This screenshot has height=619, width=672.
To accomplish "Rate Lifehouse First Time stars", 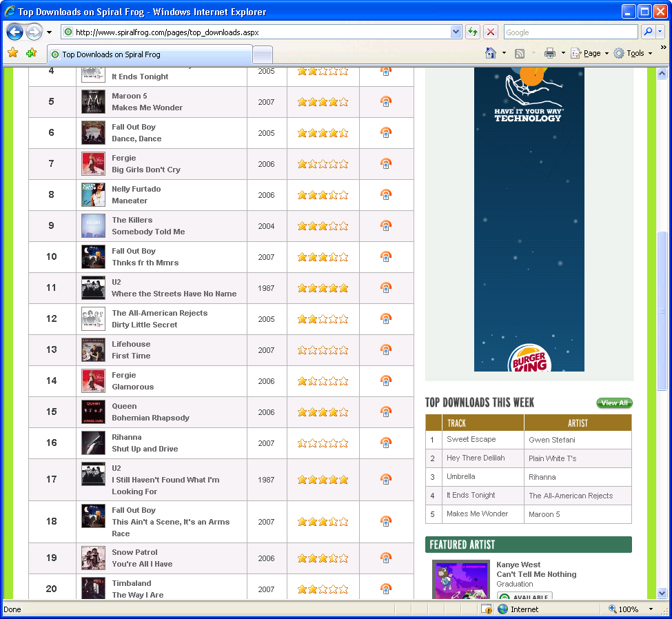I will click(323, 350).
